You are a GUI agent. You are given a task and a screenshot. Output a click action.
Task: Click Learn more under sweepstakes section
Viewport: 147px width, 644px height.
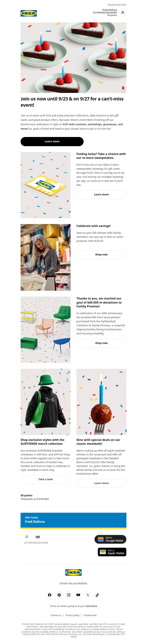101,194
